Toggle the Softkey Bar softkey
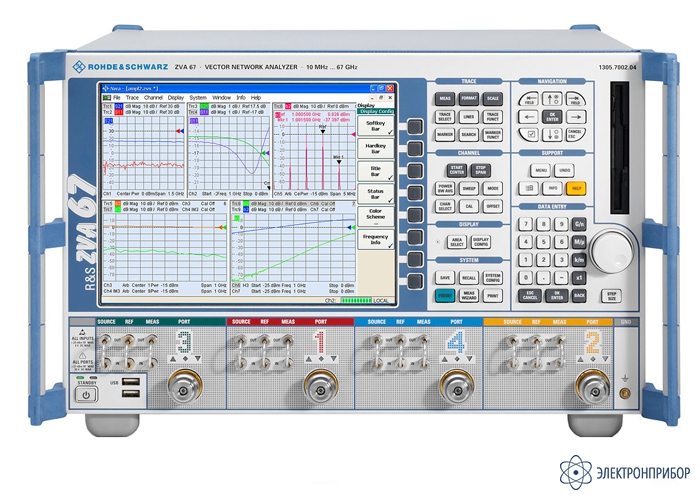 click(x=375, y=126)
